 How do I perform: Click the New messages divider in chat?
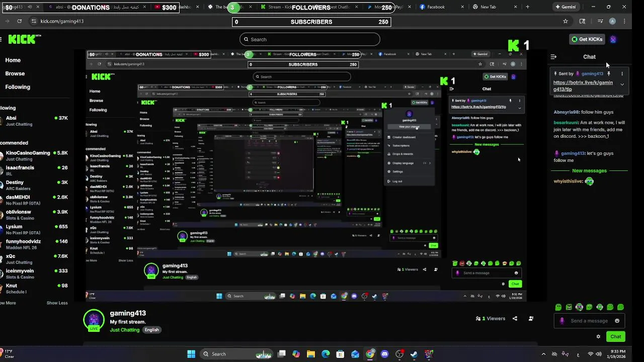pos(589,171)
